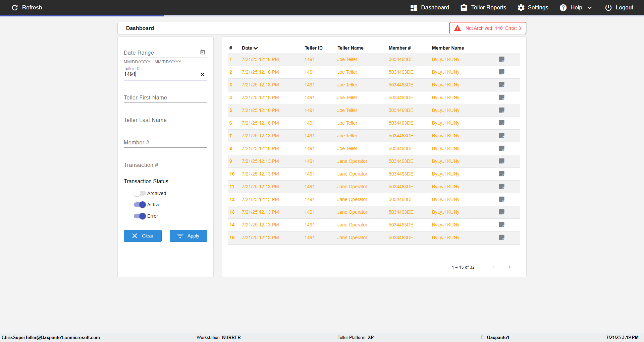
Task: Log out using the Logout button
Action: 619,8
